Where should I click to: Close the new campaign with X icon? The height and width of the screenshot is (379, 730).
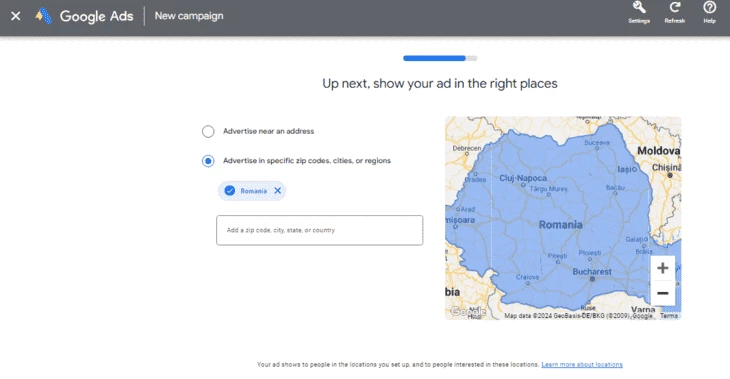coord(16,16)
